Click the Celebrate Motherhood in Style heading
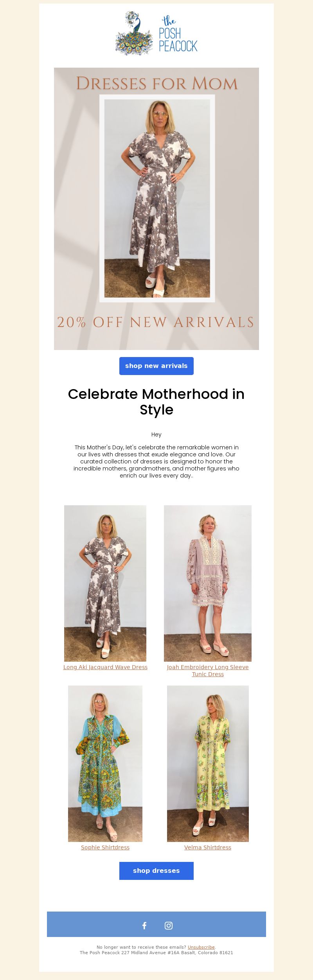313x980 pixels. coord(156,402)
